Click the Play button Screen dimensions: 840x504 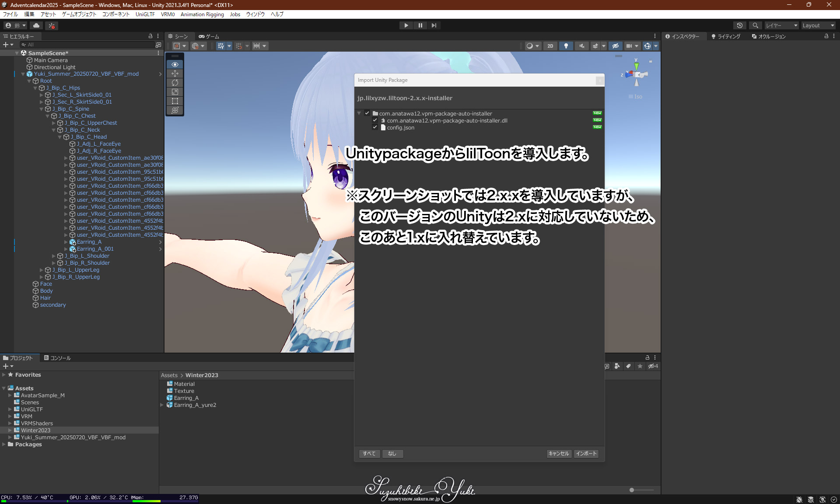pyautogui.click(x=406, y=25)
